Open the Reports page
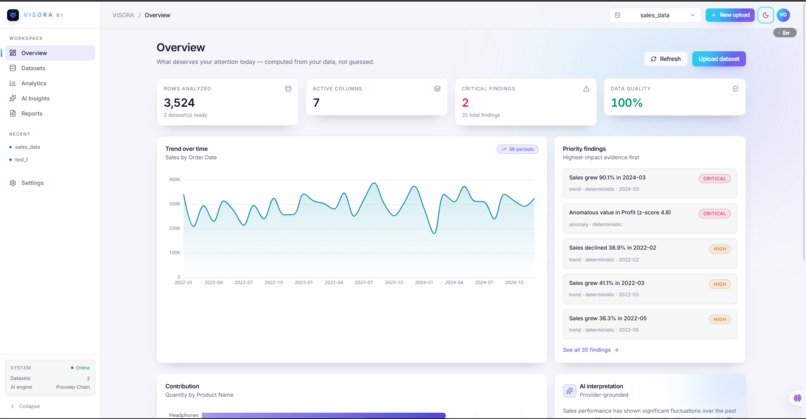 click(50, 114)
